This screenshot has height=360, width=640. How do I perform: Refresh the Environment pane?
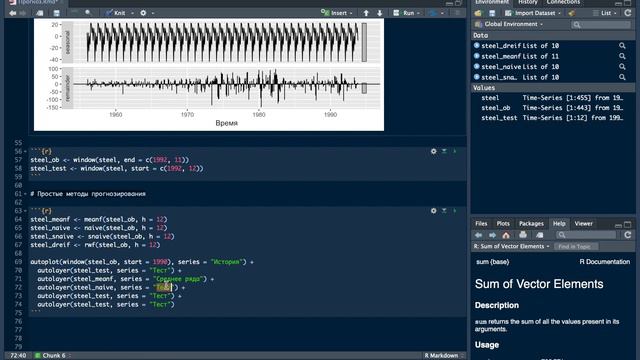628,13
